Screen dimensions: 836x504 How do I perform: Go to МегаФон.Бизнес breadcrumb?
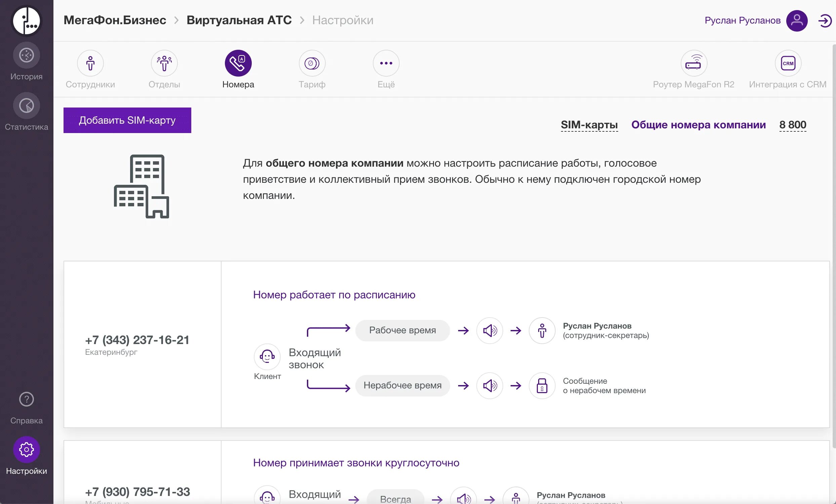coord(115,20)
